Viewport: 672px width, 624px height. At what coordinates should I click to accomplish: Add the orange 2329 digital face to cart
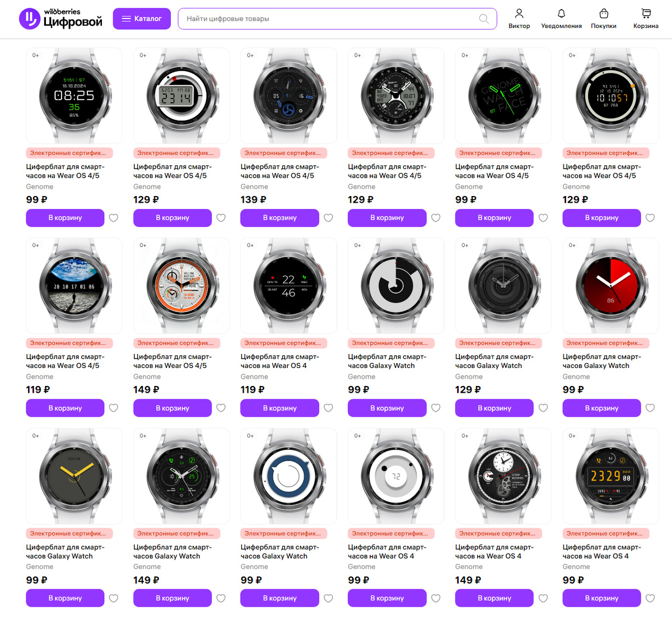[601, 598]
